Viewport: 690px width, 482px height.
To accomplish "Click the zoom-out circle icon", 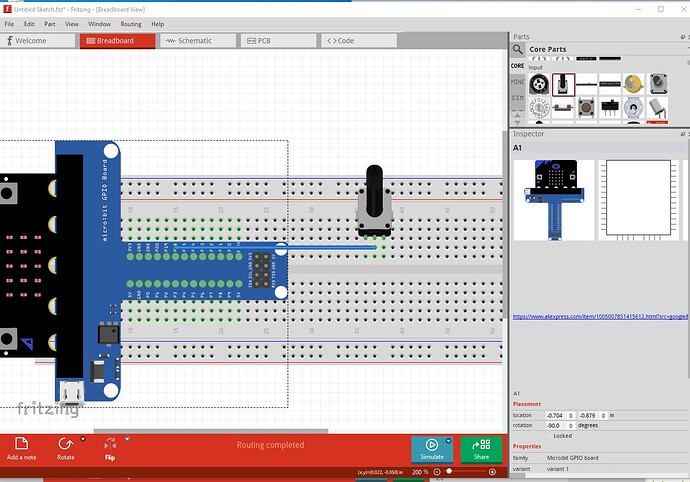I will [x=437, y=472].
